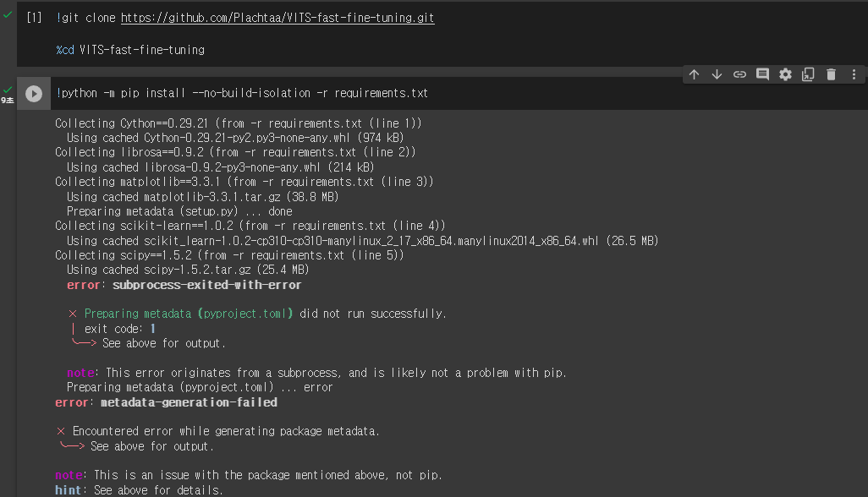Delete the pip install cell
Viewport: 868px width, 497px height.
831,74
